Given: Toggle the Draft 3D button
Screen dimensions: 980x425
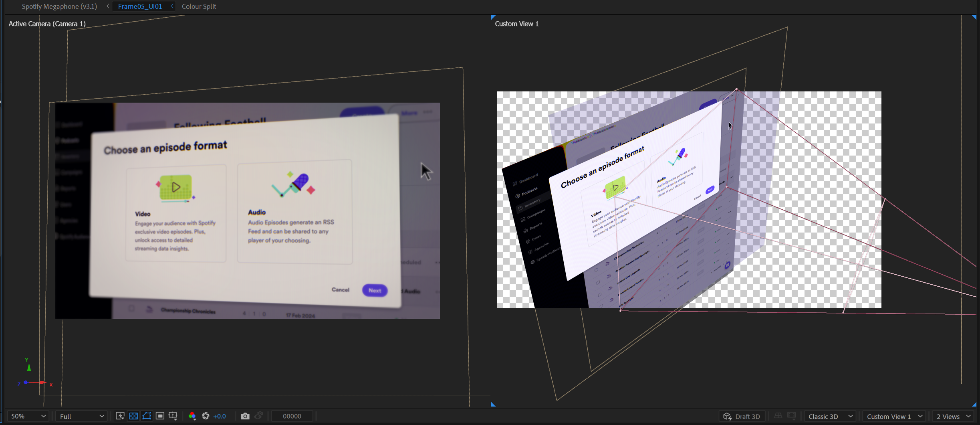Looking at the screenshot, I should 742,416.
